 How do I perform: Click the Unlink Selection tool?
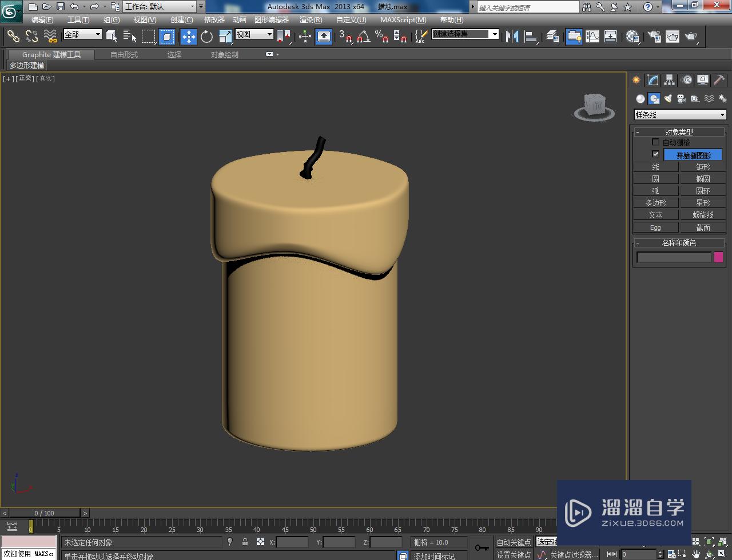[x=31, y=37]
